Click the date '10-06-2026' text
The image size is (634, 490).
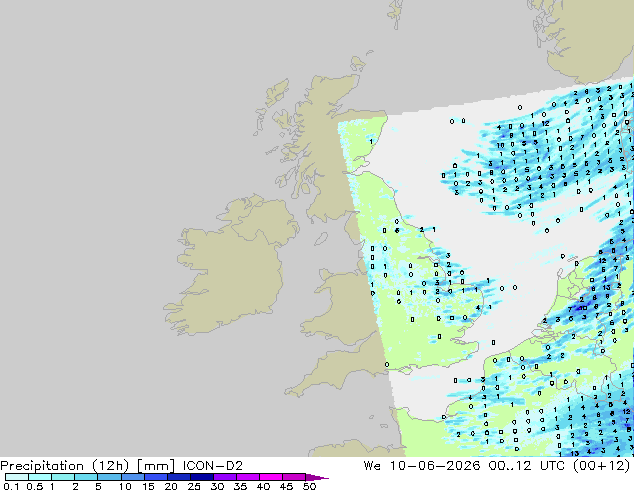435,466
